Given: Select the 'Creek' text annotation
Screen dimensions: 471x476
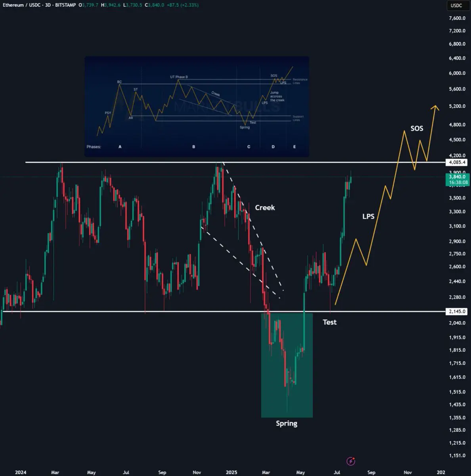Looking at the screenshot, I should pyautogui.click(x=265, y=207).
